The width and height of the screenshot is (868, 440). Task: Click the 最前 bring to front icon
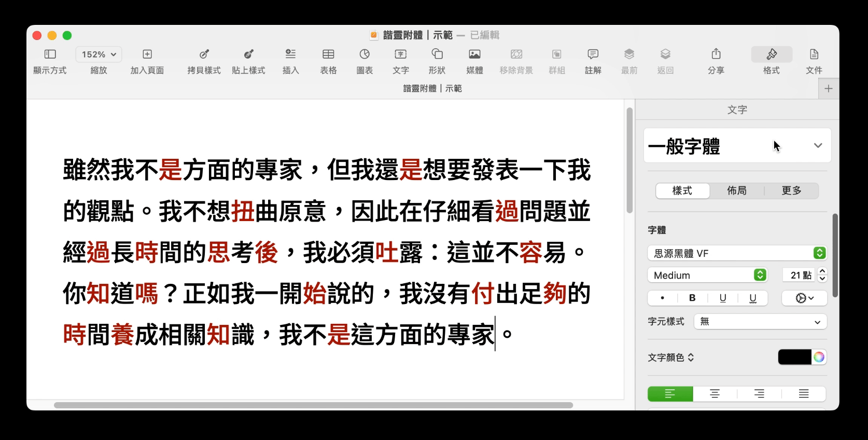tap(629, 54)
